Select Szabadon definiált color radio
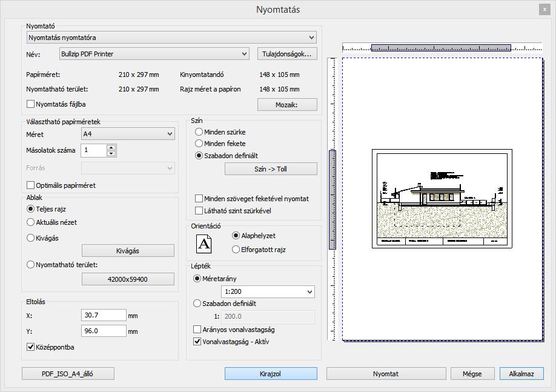Image resolution: width=556 pixels, height=392 pixels. 199,155
